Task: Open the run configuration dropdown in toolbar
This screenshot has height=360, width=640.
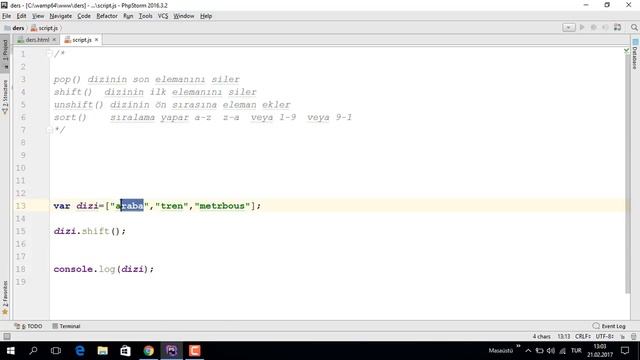Action: coord(568,27)
